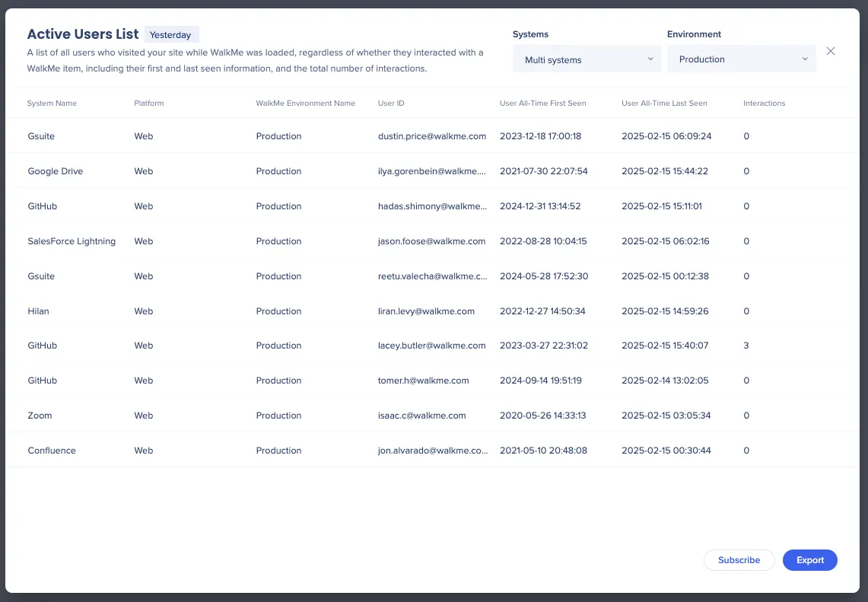Click last seen 2025-02-15 06:09:24
Image resolution: width=868 pixels, height=602 pixels.
pos(666,136)
